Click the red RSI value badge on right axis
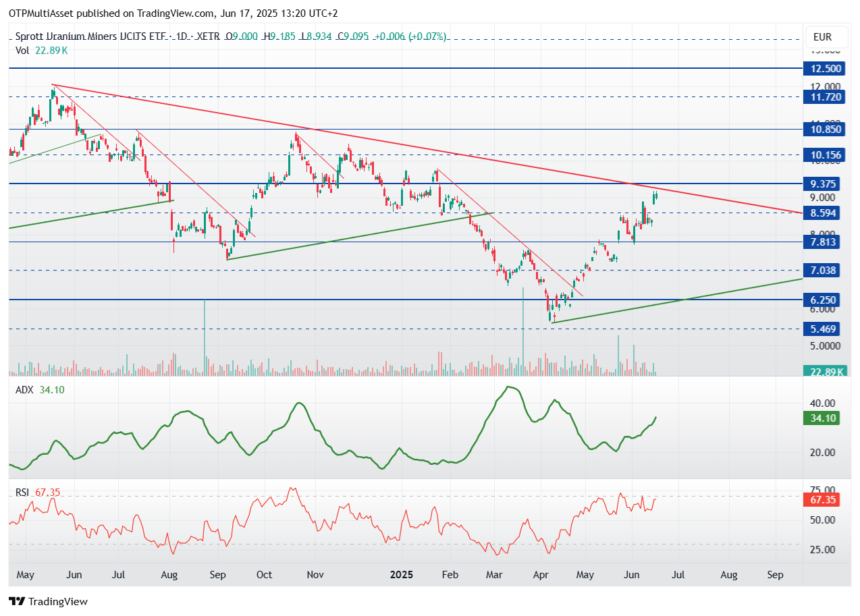The width and height of the screenshot is (860, 616). pos(824,500)
